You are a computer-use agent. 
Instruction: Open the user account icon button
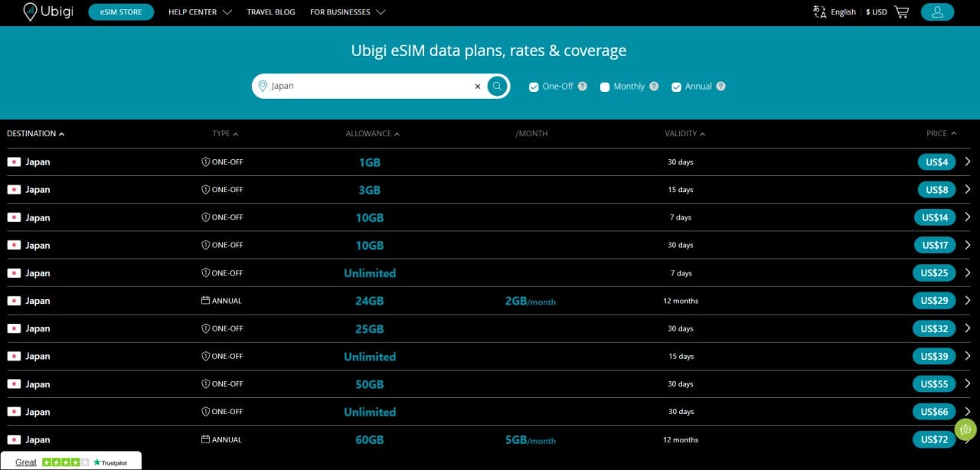937,12
